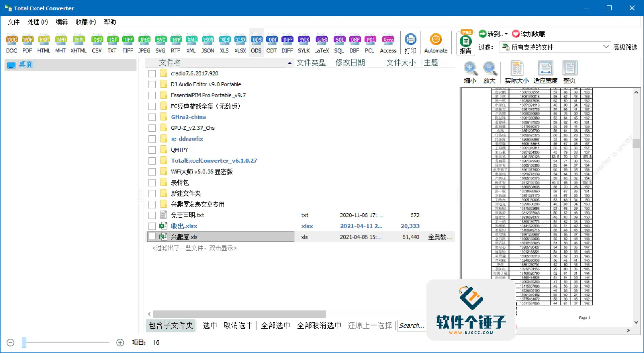Convert to LaTeX format
This screenshot has height=353, width=644.
(321, 43)
